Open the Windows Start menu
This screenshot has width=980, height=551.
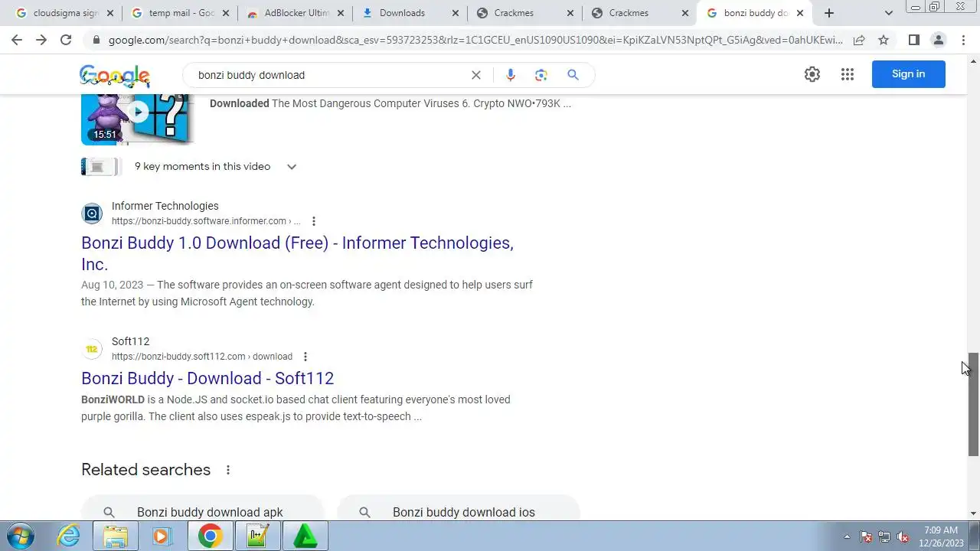(x=19, y=536)
